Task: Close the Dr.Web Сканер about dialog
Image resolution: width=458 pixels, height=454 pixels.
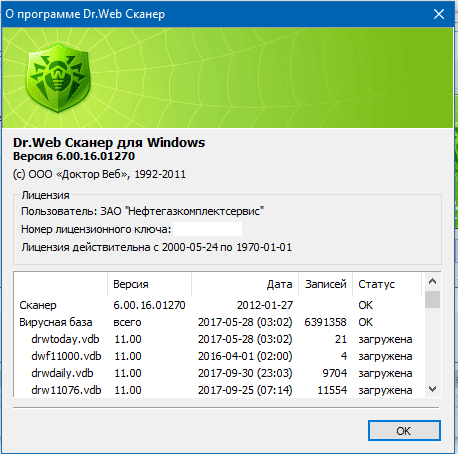Action: [x=439, y=14]
